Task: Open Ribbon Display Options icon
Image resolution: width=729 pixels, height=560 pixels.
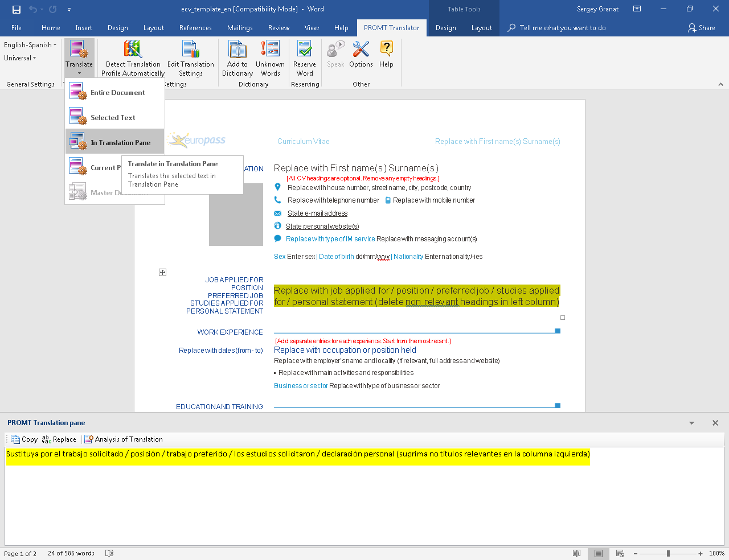Action: 637,9
